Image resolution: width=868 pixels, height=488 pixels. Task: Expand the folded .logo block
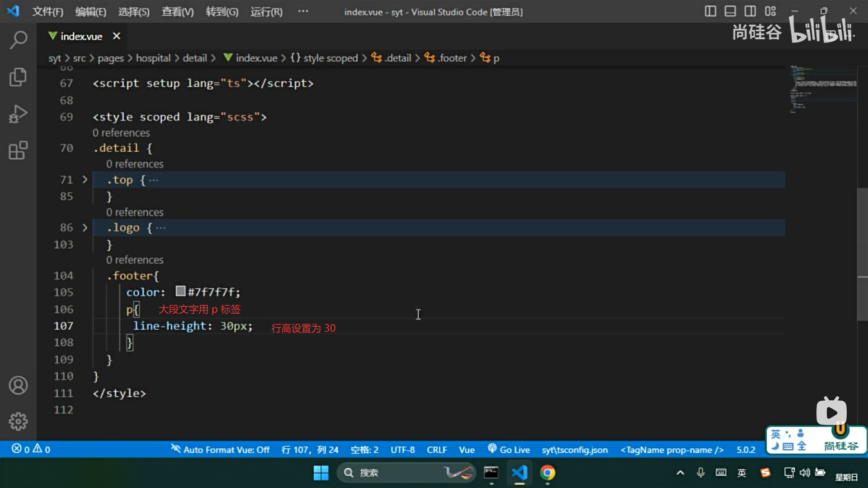(85, 228)
